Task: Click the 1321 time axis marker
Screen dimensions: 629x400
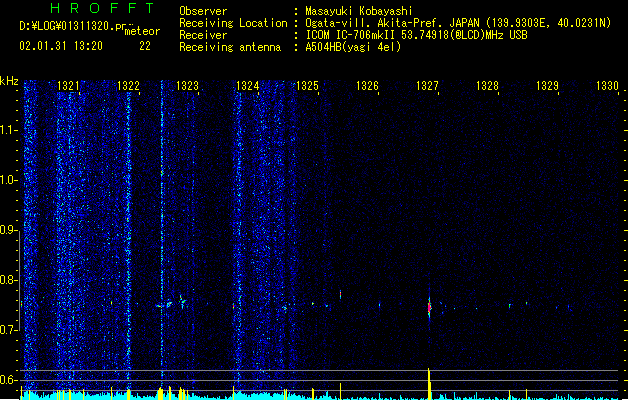Action: coord(68,86)
